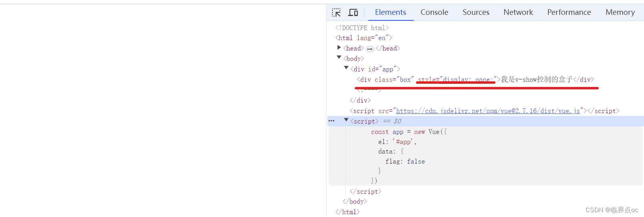This screenshot has width=644, height=217.
Task: Open the ellipsis menu beside the script row
Action: click(331, 121)
